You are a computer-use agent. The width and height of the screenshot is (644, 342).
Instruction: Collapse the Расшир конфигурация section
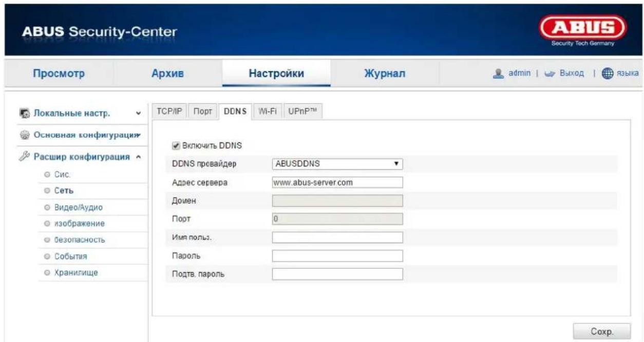point(138,157)
